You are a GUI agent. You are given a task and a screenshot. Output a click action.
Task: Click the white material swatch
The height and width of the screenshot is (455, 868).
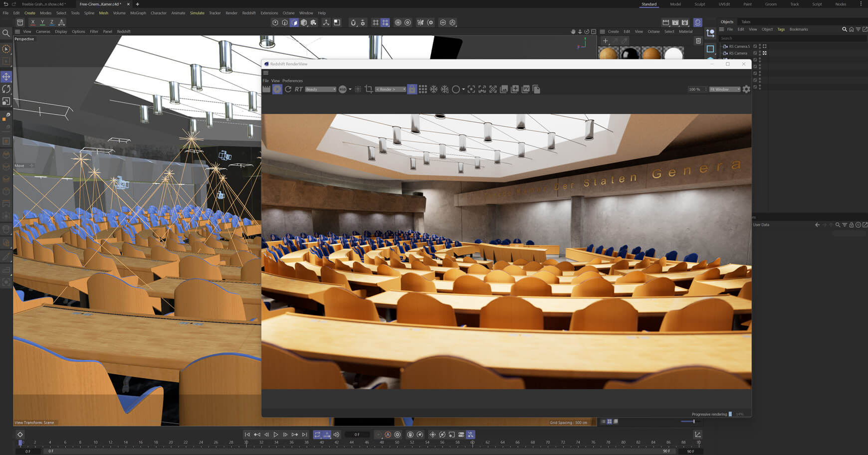[673, 53]
